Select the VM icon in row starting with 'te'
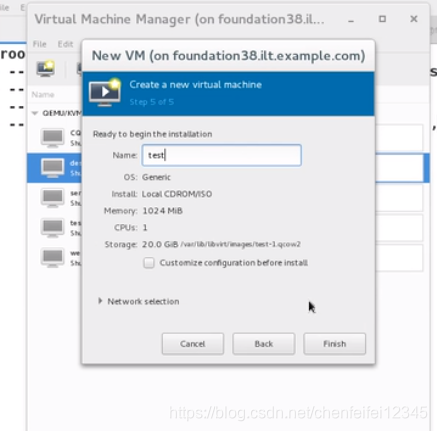Image resolution: width=437 pixels, height=431 pixels. [x=52, y=228]
